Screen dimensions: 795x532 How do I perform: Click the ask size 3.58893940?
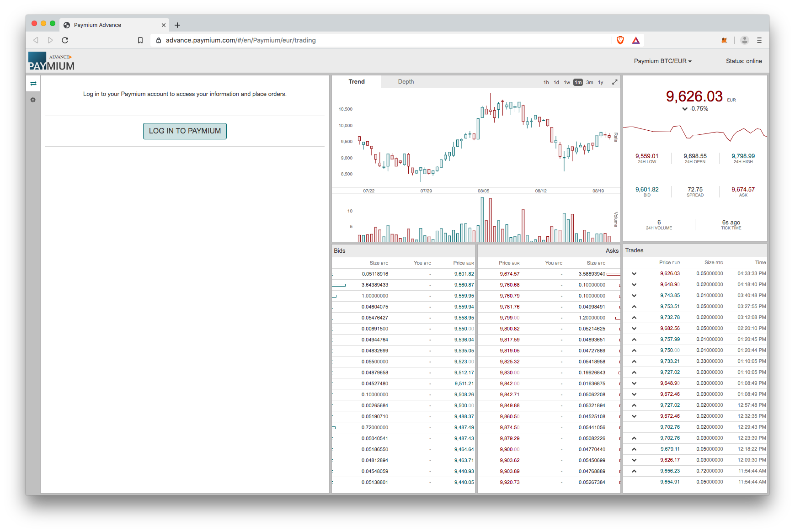coord(592,274)
